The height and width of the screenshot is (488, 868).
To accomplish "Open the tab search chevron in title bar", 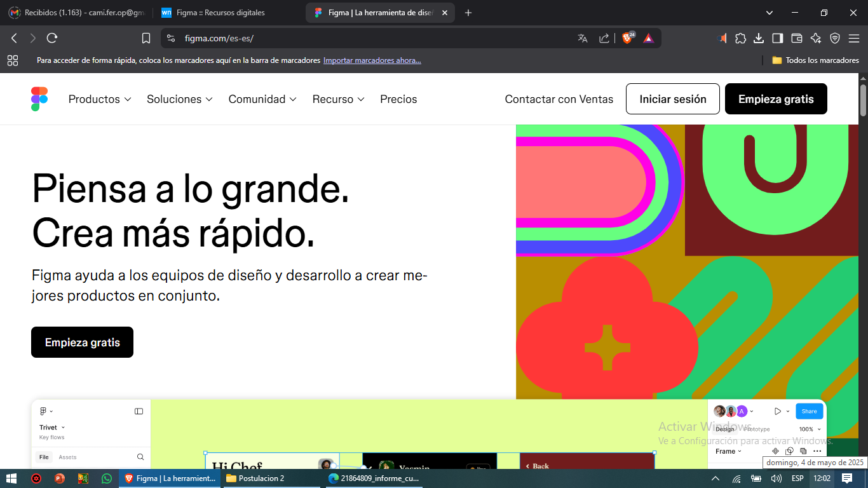I will pos(770,13).
